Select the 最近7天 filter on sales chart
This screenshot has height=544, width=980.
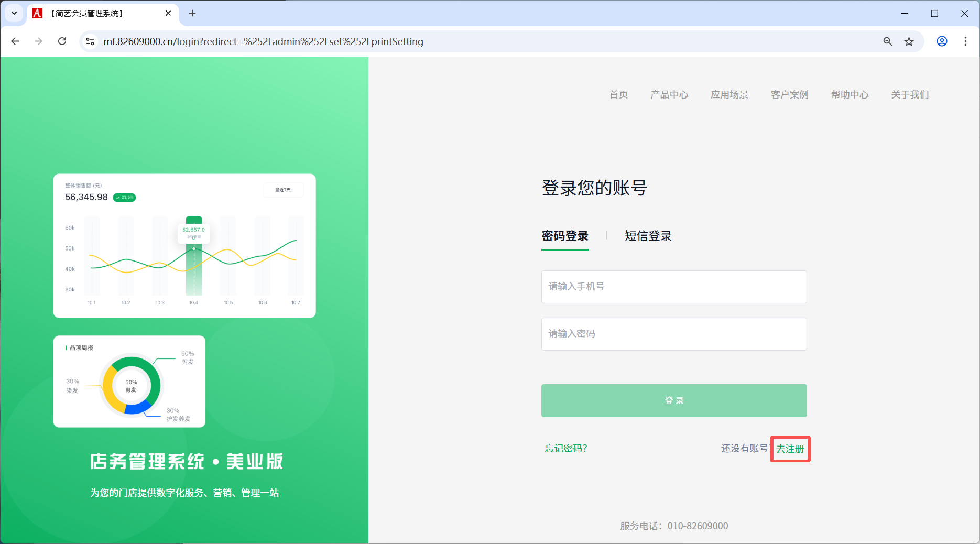click(x=283, y=190)
